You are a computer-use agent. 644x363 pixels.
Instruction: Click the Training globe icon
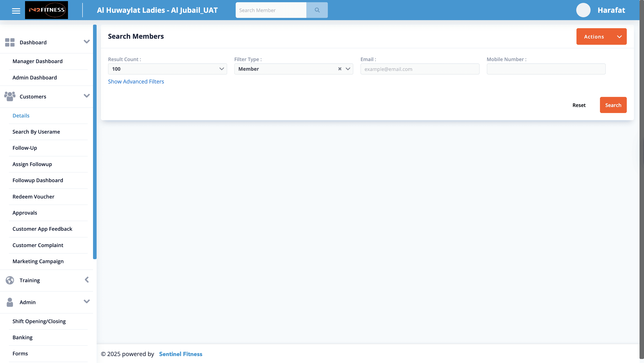point(10,280)
